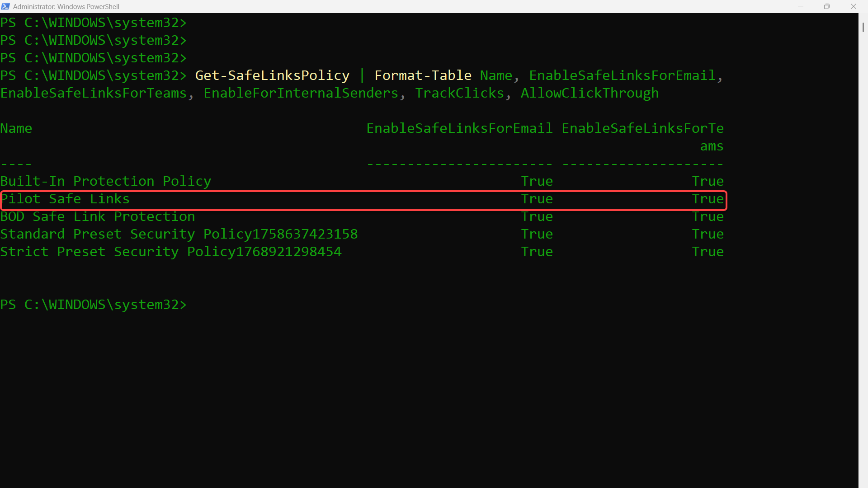Click the AllowClickThrough parameter text
Image resolution: width=868 pixels, height=488 pixels.
[x=590, y=93]
